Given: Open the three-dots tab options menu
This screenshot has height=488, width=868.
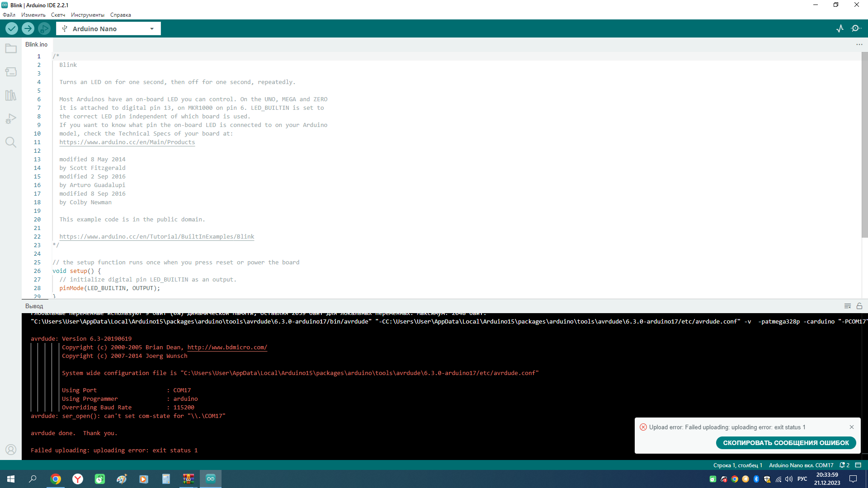Looking at the screenshot, I should pyautogui.click(x=859, y=44).
